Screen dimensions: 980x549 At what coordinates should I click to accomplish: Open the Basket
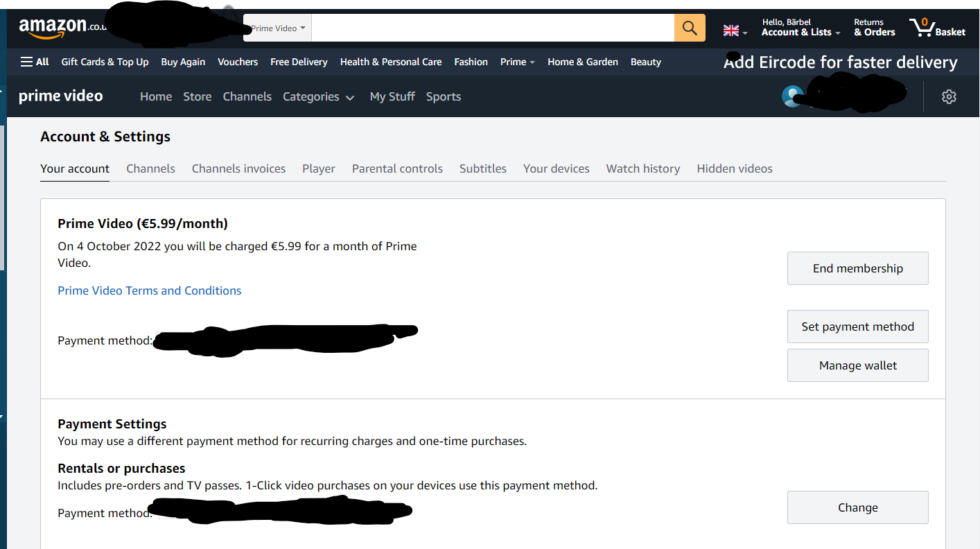coord(937,28)
